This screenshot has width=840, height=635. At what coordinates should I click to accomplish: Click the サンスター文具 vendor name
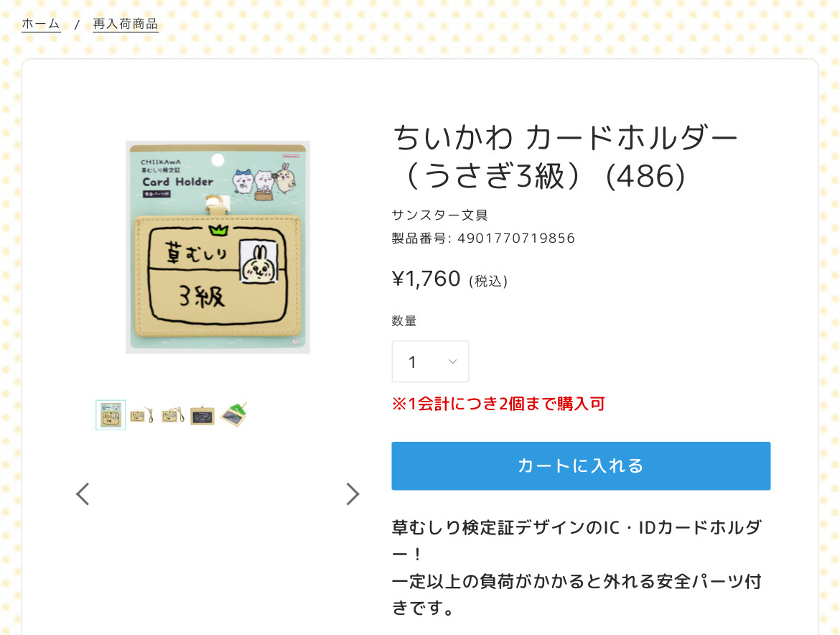tap(440, 215)
